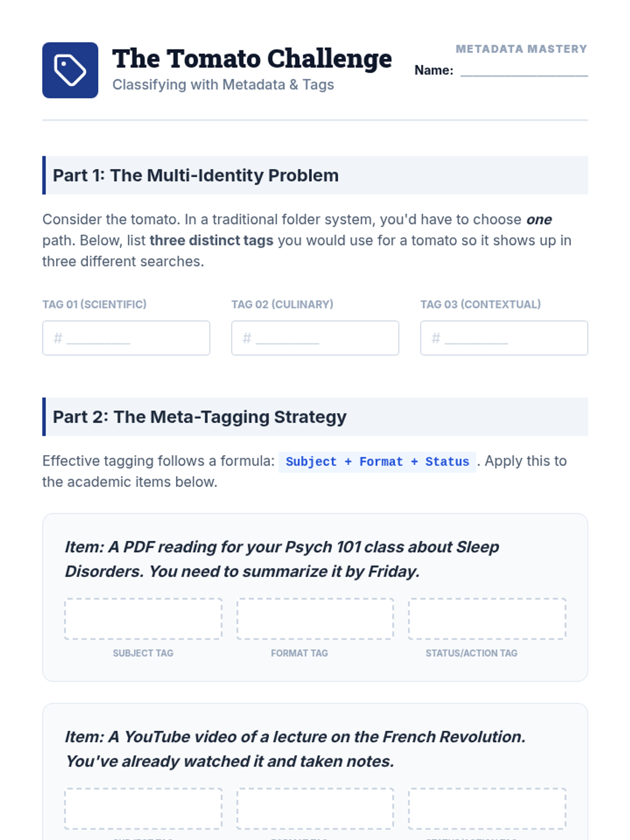This screenshot has height=840, width=630.
Task: Click the Tag 02 Culinary input box
Action: pyautogui.click(x=315, y=338)
